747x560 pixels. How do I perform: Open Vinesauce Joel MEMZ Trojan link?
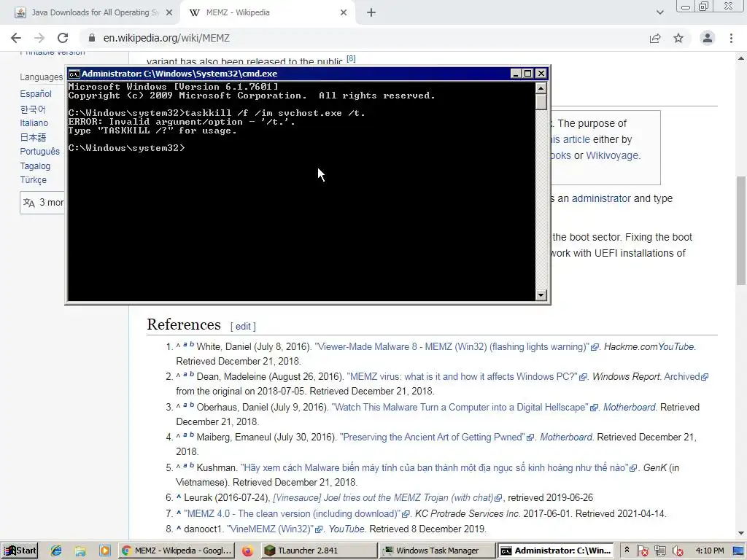tap(383, 498)
